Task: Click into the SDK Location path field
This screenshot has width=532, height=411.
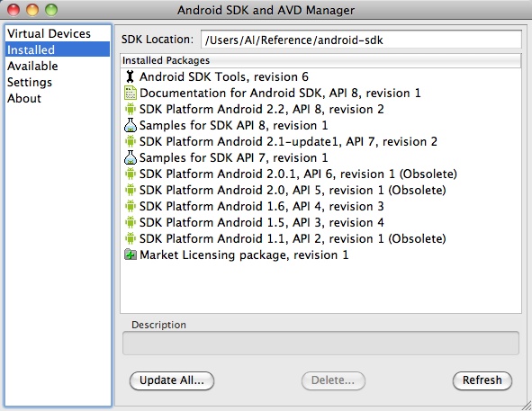Action: click(x=361, y=40)
